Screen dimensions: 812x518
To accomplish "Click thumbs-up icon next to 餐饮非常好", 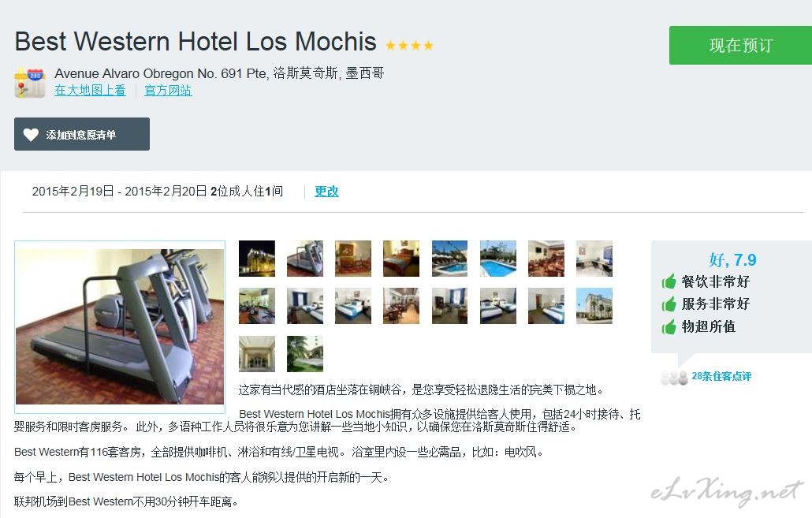I will click(669, 281).
